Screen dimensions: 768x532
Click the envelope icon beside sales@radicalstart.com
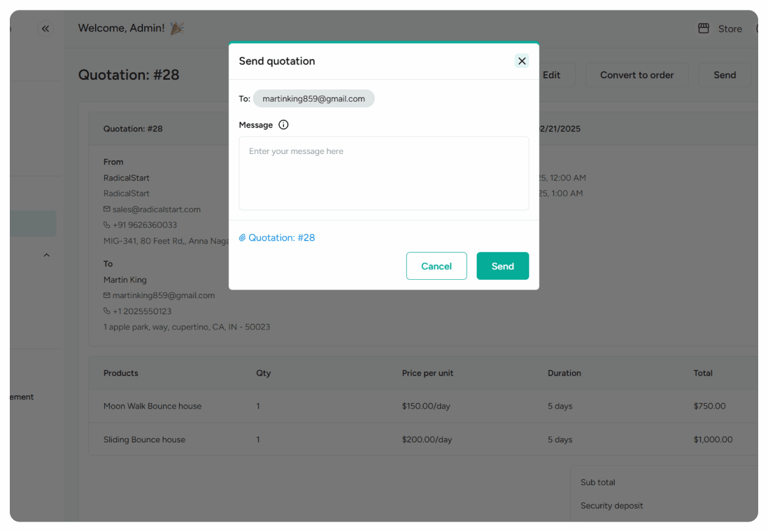(107, 209)
